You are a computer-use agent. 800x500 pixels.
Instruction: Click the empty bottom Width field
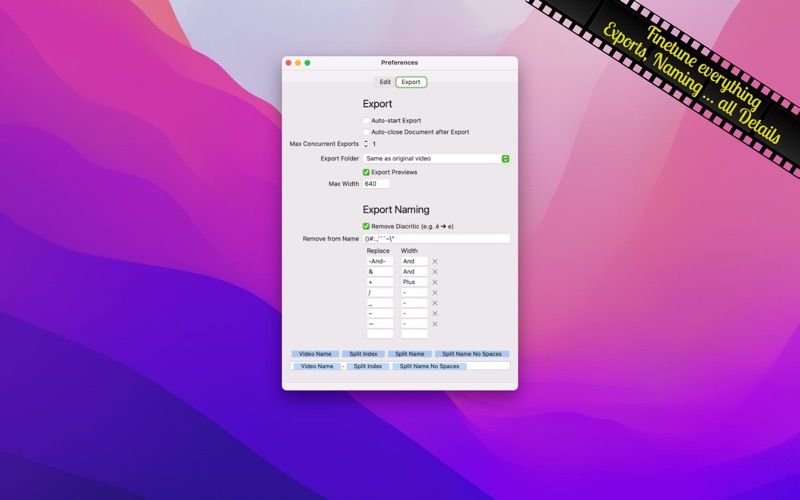(x=414, y=334)
